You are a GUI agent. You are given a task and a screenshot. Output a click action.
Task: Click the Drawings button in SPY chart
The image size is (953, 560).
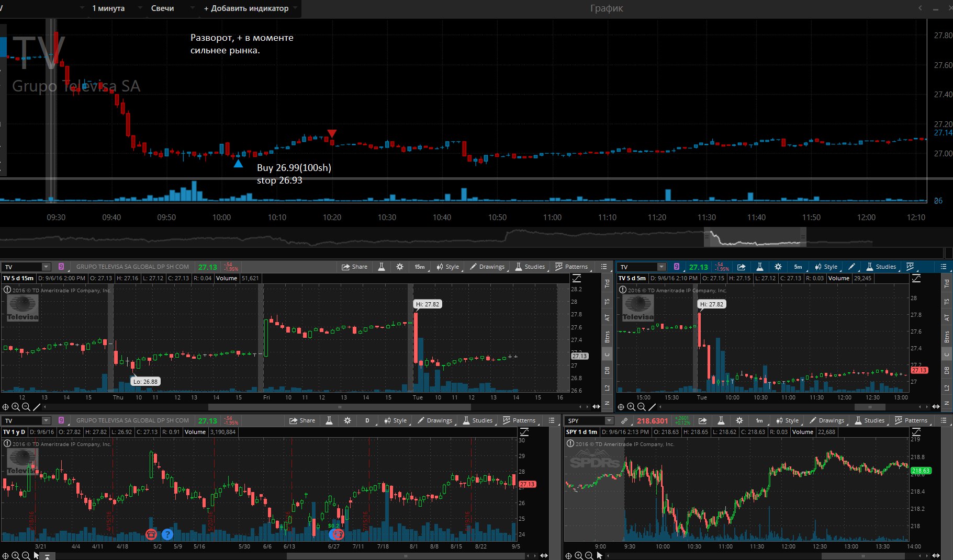pyautogui.click(x=827, y=420)
